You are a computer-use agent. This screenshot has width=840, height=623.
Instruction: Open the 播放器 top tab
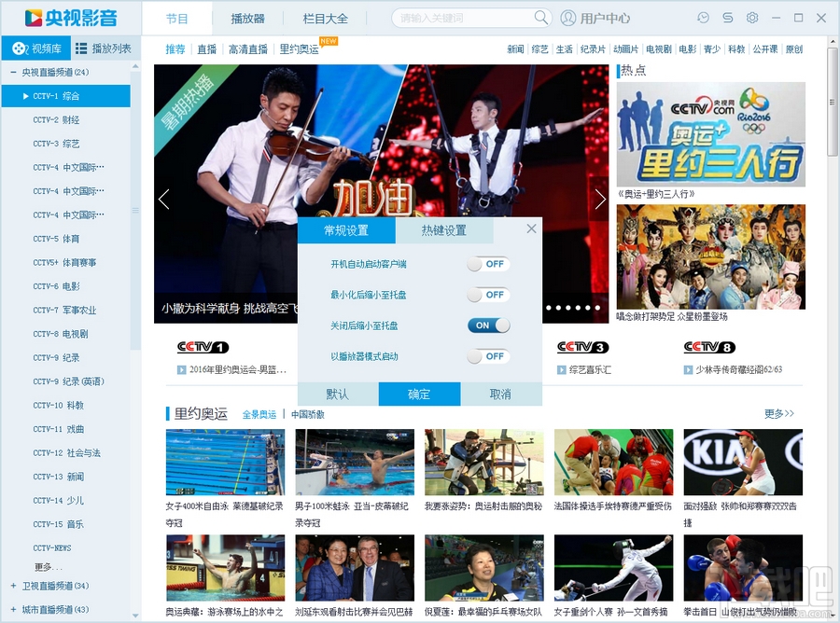point(247,19)
